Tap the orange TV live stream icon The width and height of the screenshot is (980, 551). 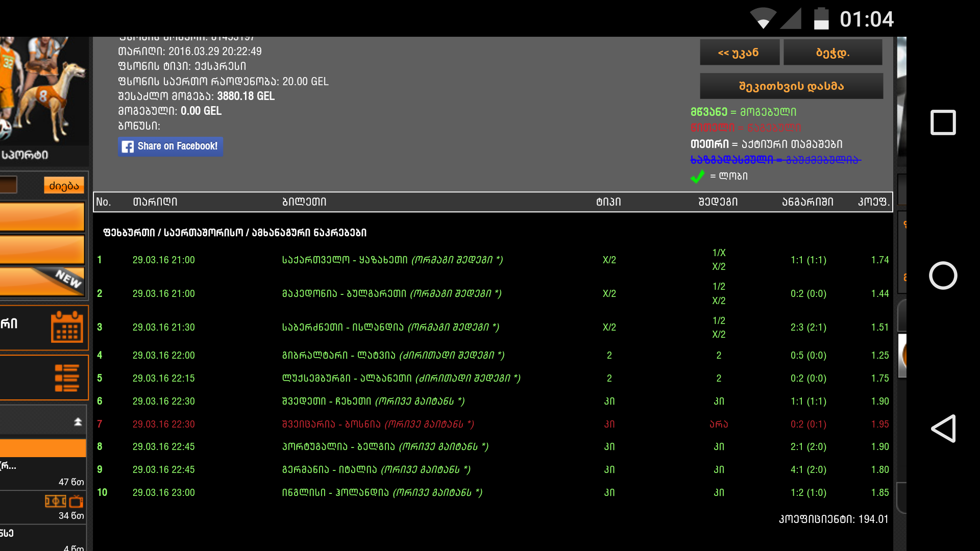point(76,502)
